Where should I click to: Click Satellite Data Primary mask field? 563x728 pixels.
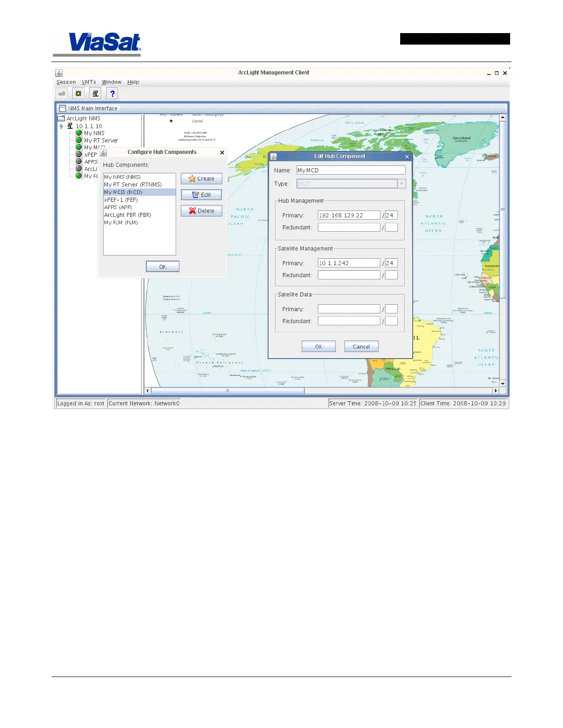pos(391,309)
